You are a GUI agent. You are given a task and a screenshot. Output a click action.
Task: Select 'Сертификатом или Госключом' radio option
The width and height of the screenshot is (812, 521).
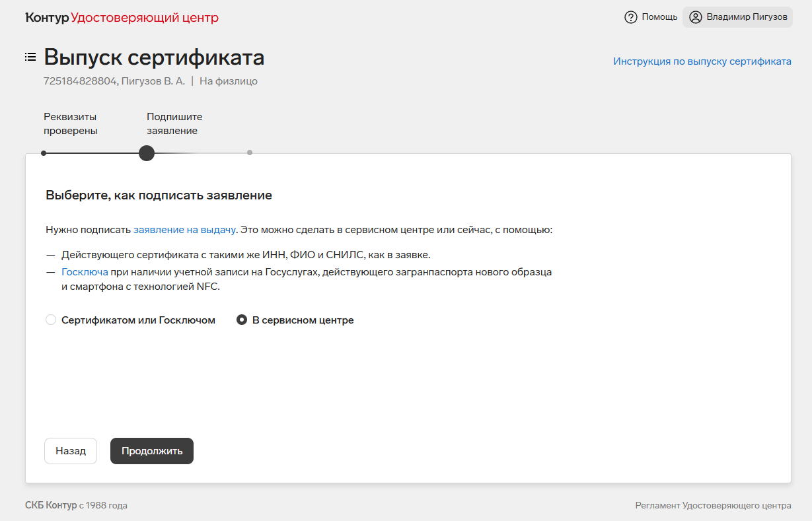pos(51,320)
